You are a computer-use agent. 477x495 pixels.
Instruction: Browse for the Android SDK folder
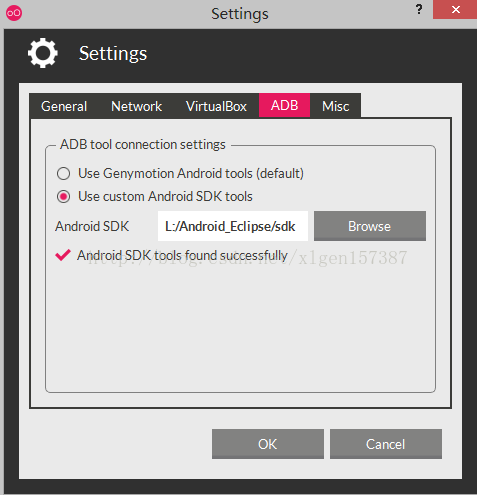tap(370, 226)
